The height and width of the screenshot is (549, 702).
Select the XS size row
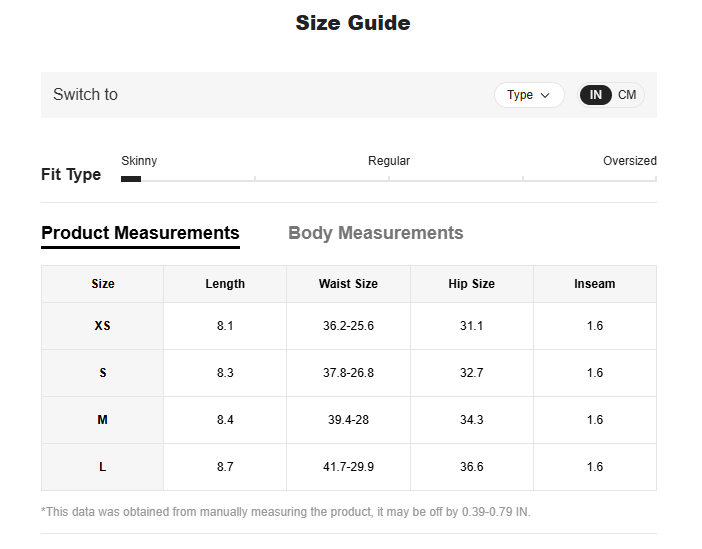(x=103, y=326)
